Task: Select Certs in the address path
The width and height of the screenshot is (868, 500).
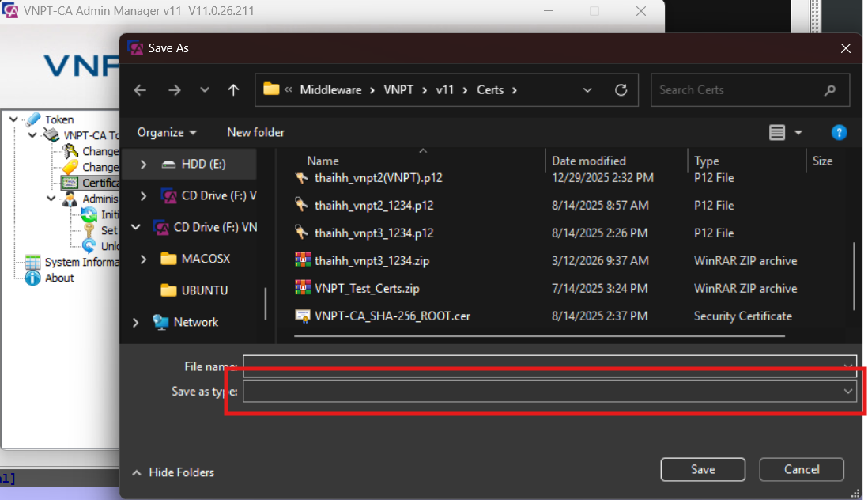Action: pos(490,89)
